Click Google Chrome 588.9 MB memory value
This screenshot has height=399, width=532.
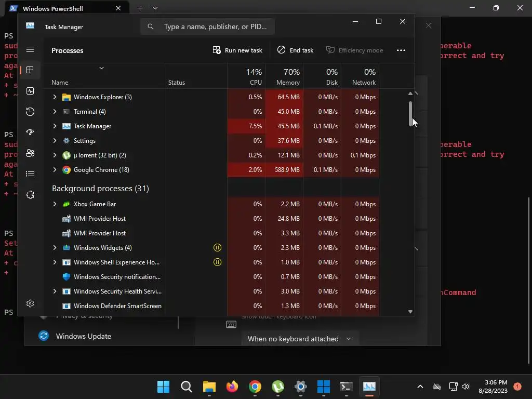(x=287, y=170)
